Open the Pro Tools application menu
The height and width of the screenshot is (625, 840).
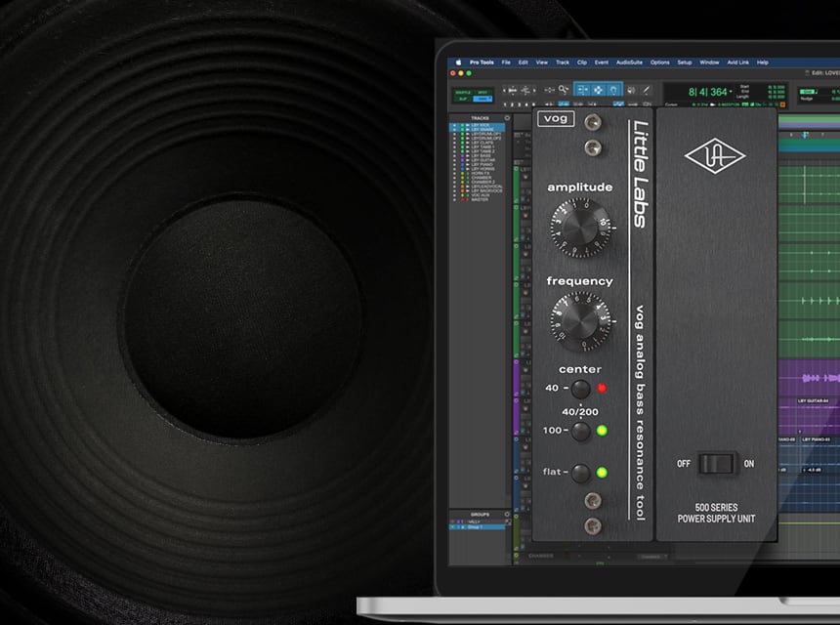click(x=482, y=62)
